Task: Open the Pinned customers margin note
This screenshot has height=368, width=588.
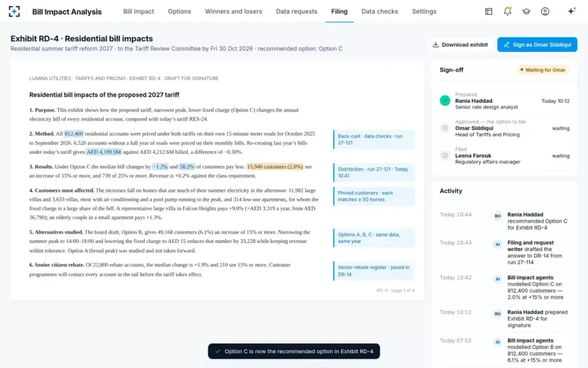Action: click(x=374, y=196)
